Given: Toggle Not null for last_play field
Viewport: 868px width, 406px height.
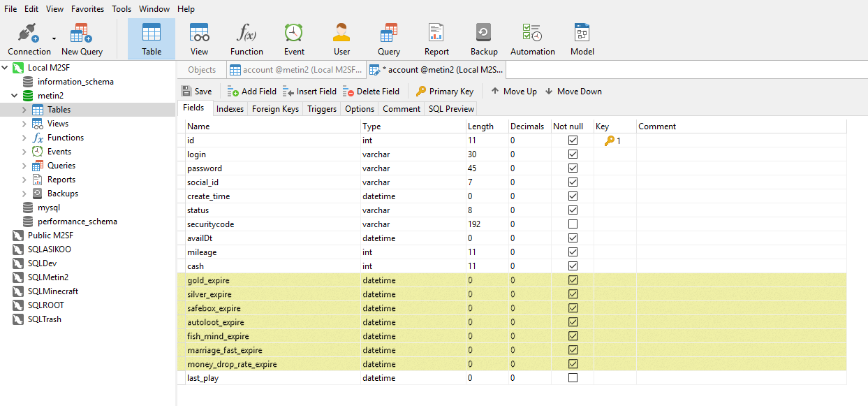Looking at the screenshot, I should tap(573, 378).
